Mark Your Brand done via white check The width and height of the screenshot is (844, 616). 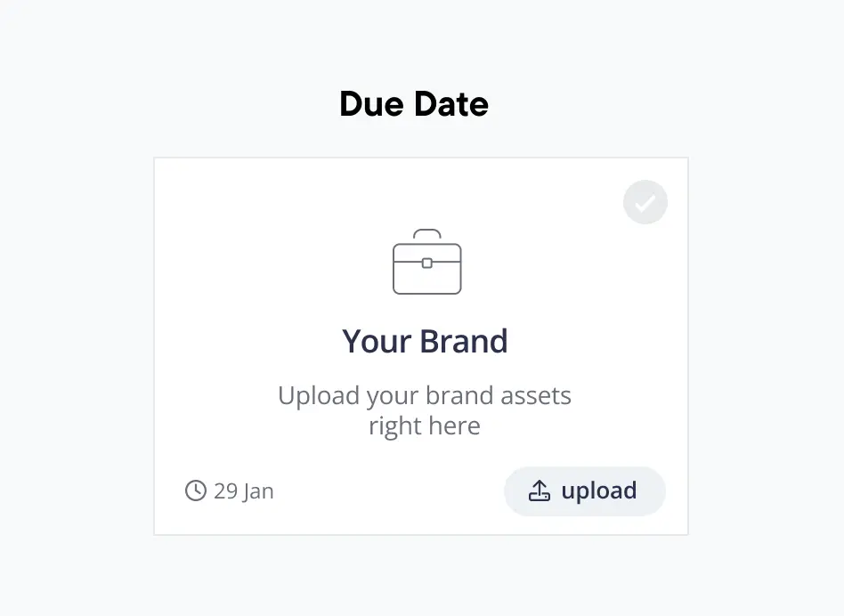[645, 202]
